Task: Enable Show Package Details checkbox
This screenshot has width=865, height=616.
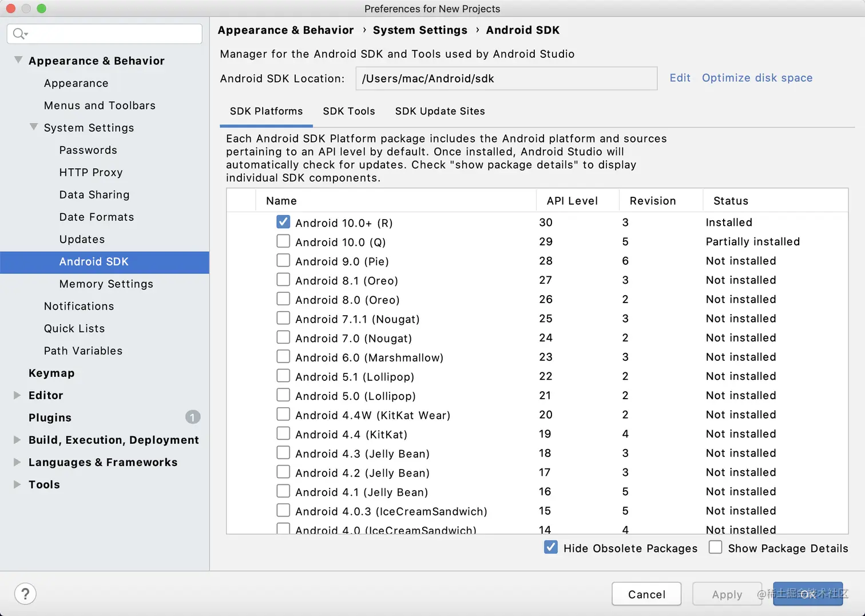Action: pos(715,547)
